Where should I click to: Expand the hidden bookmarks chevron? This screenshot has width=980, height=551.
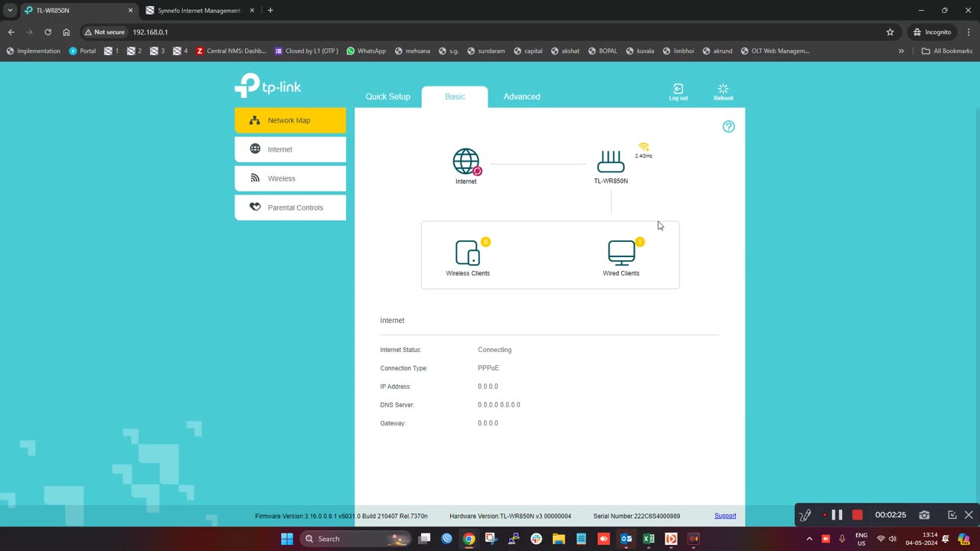point(901,51)
